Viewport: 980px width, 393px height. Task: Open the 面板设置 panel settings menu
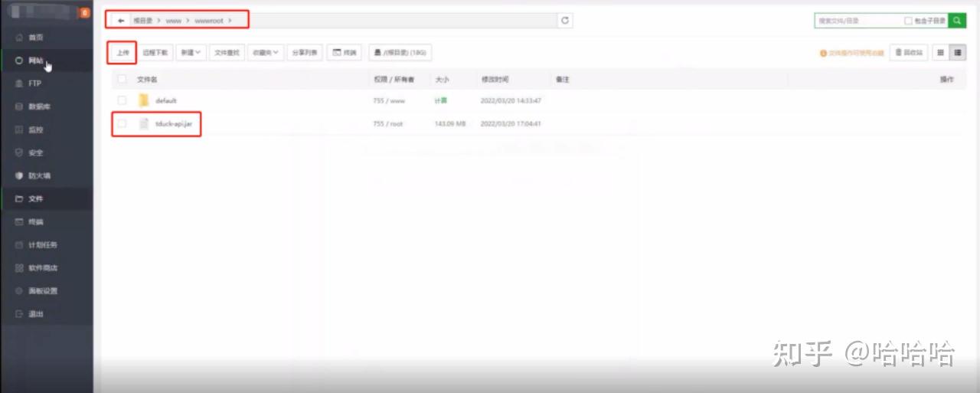[47, 290]
